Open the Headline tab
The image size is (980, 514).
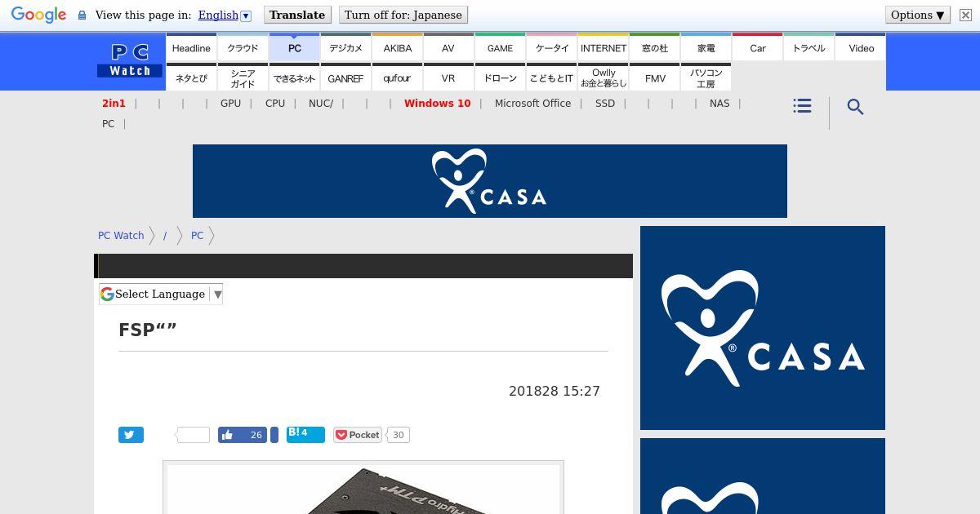click(191, 47)
